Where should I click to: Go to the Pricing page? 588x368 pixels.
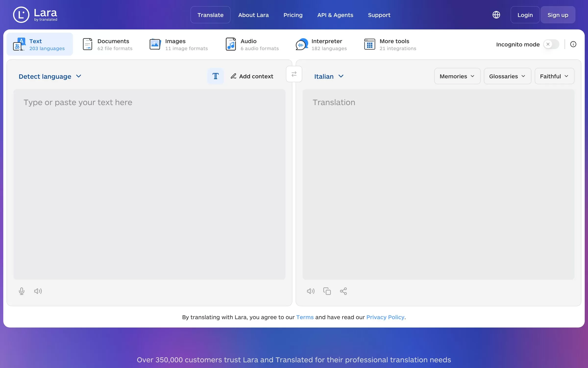coord(293,15)
